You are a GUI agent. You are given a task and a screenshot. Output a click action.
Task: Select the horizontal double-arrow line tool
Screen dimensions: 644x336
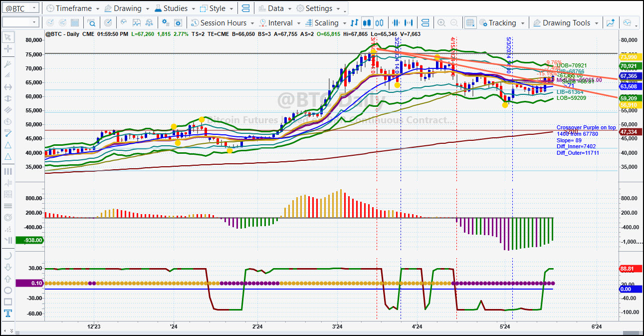click(x=8, y=87)
